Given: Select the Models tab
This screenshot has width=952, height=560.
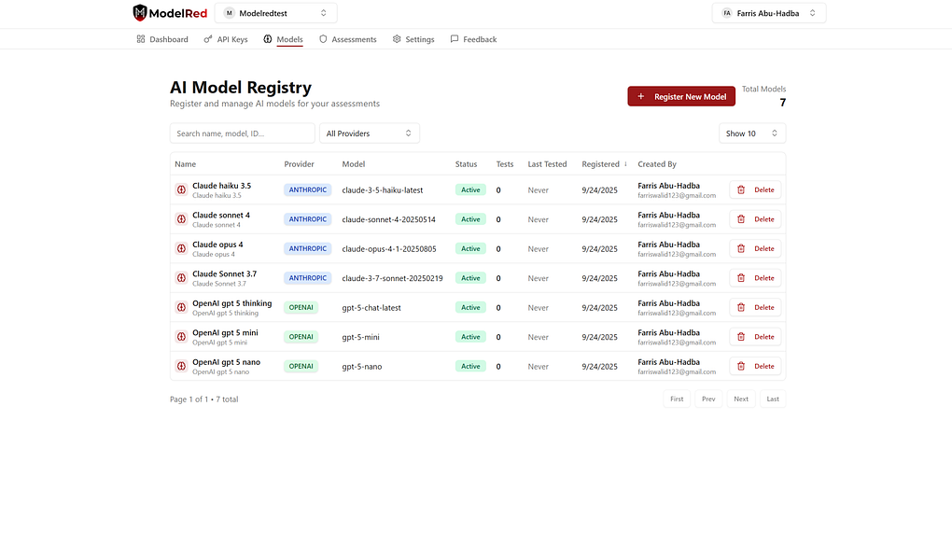Looking at the screenshot, I should (283, 39).
